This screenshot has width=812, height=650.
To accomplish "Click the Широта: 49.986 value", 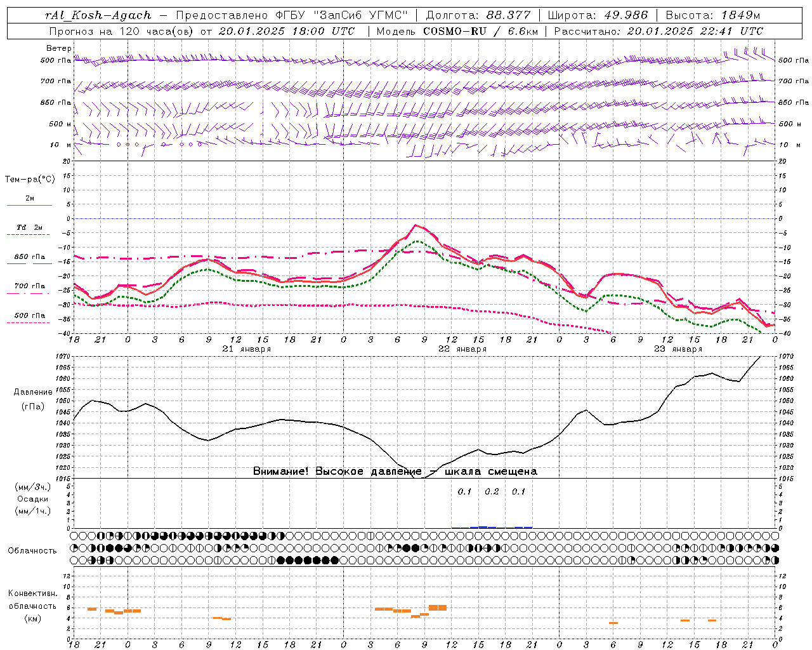I will (x=598, y=15).
